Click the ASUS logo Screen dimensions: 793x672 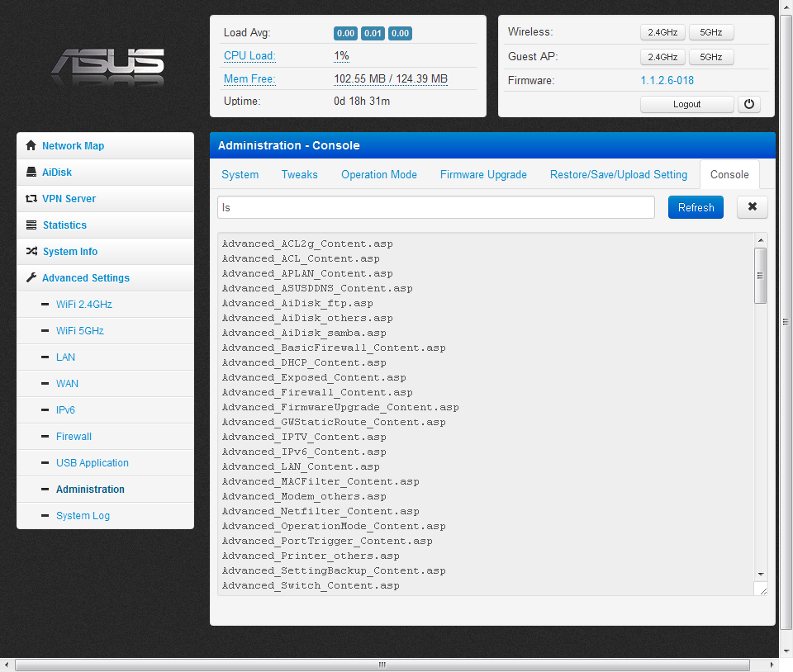tap(107, 64)
